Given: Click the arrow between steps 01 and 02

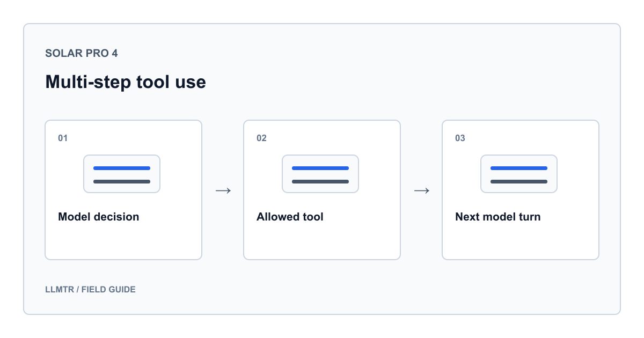Looking at the screenshot, I should click(x=223, y=190).
